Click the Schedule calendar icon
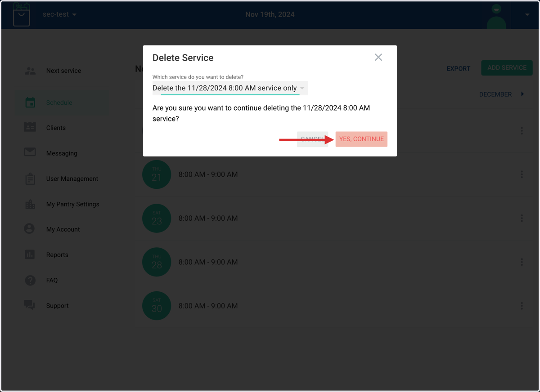This screenshot has height=392, width=540. 30,102
